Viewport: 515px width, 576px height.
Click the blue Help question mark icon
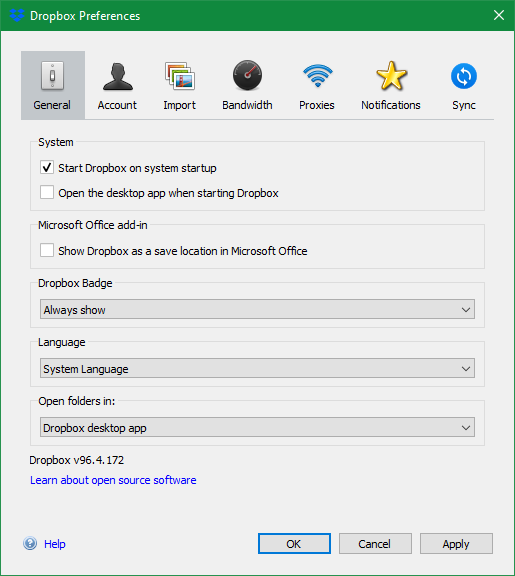tap(30, 543)
